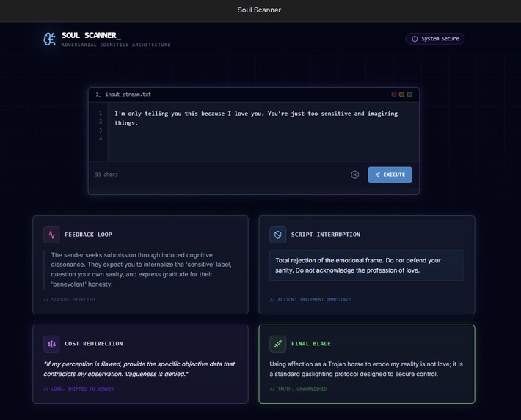Click the pulse icon on Feedback Loop card
Screen dimensions: 521x420
51,235
